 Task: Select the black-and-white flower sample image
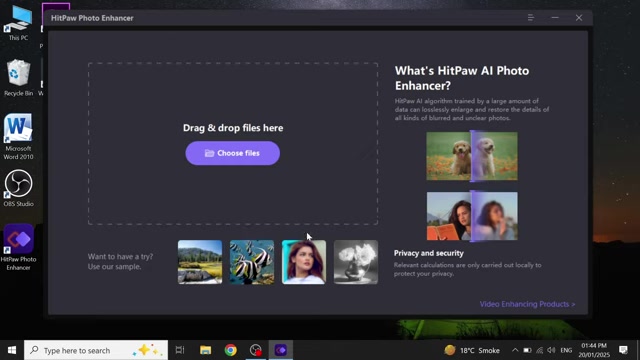(x=356, y=262)
